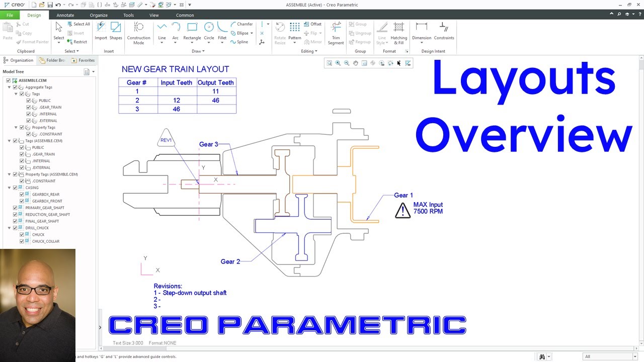This screenshot has height=362, width=644.
Task: Select GEARBOX_FRONT in the model tree
Action: (x=47, y=201)
